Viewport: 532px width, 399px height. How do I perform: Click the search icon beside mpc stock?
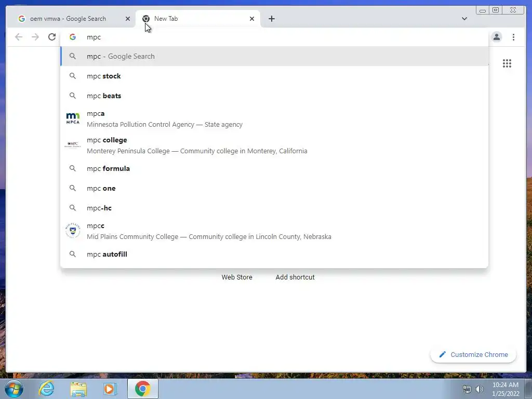coord(73,76)
